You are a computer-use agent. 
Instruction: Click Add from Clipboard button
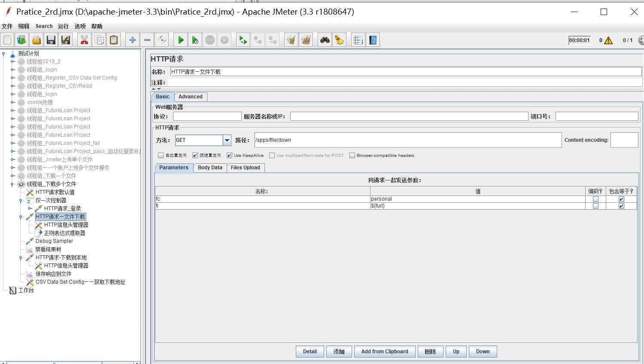[x=385, y=352]
